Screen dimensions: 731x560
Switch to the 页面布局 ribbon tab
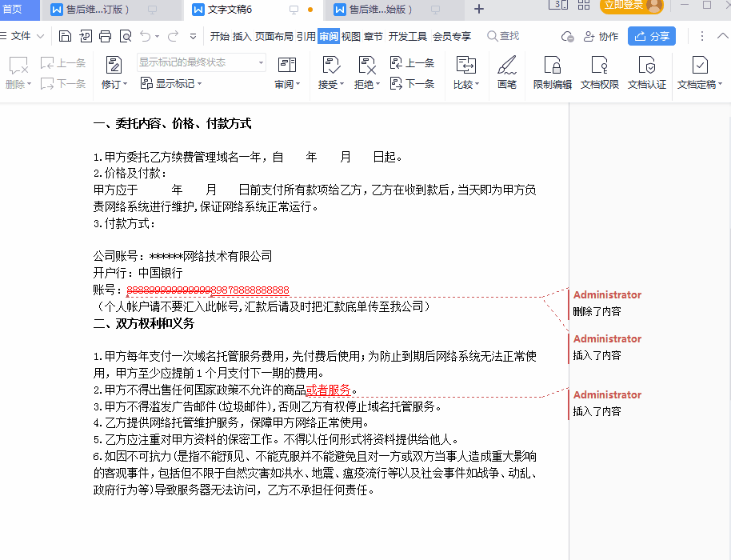pos(274,36)
